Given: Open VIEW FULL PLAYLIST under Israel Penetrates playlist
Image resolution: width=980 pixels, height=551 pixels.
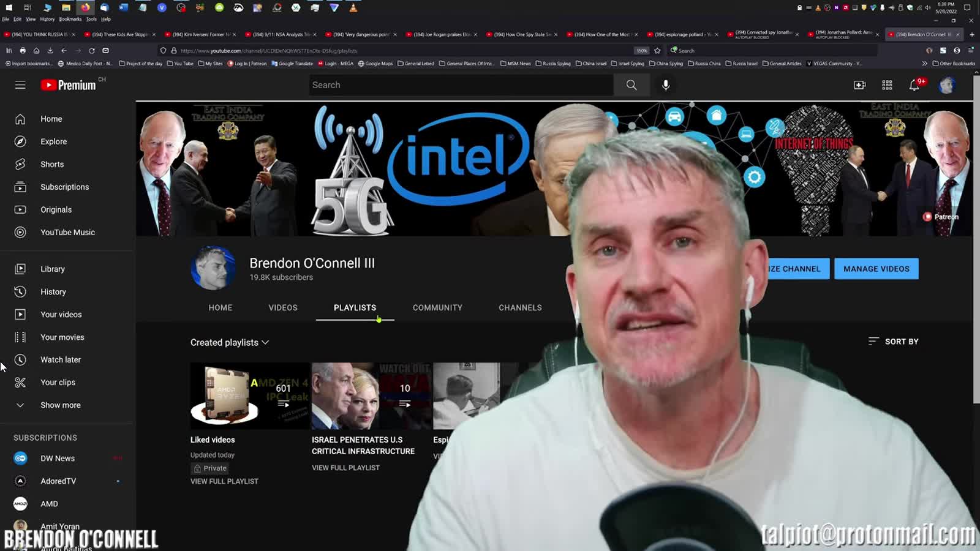Looking at the screenshot, I should [345, 468].
